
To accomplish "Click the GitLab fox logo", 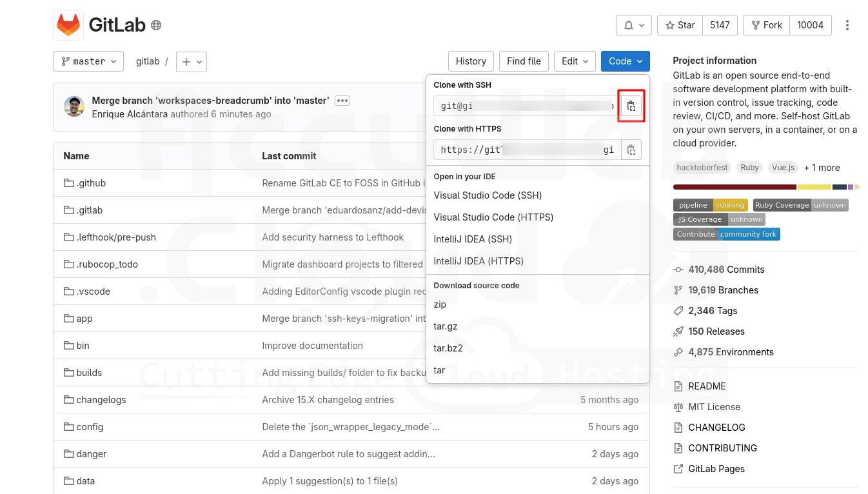I will [68, 25].
